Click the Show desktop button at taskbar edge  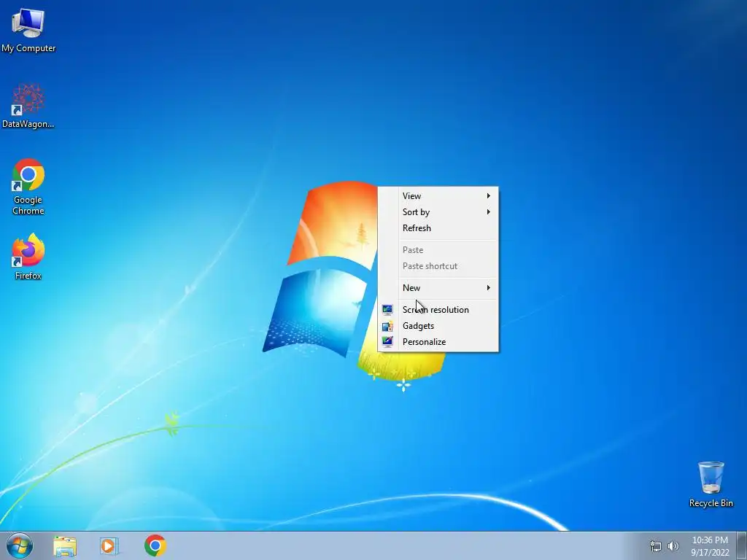[x=742, y=545]
